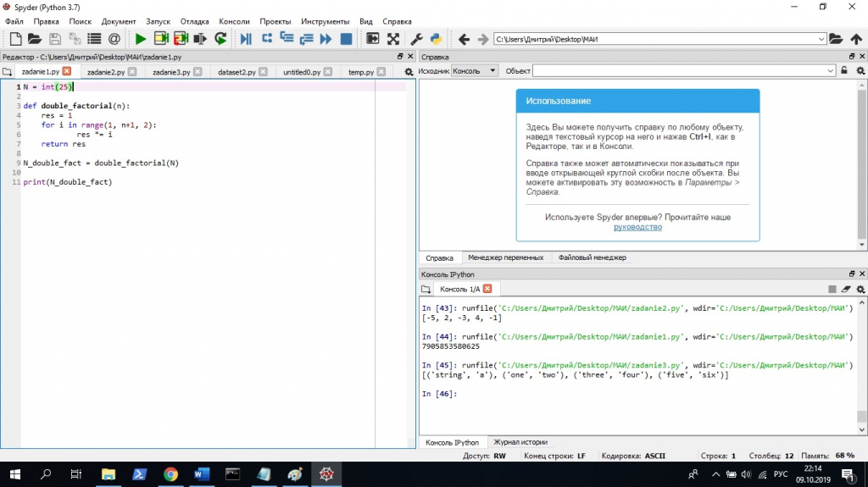
Task: Save all files icon
Action: (x=75, y=39)
